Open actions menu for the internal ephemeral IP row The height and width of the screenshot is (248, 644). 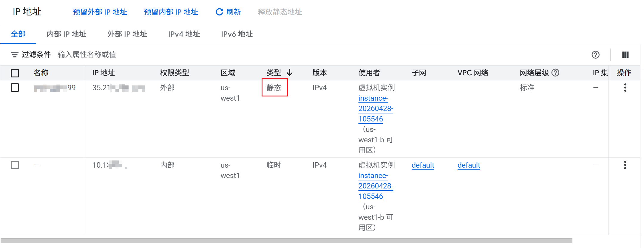pyautogui.click(x=625, y=165)
